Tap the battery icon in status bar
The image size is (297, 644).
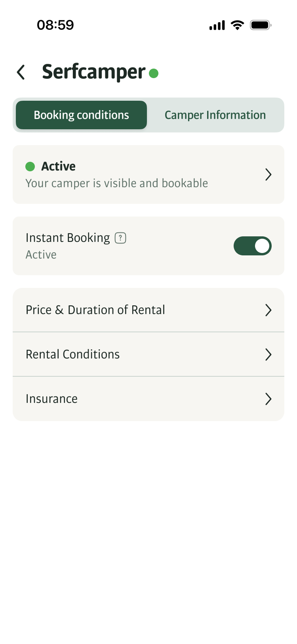click(x=260, y=25)
